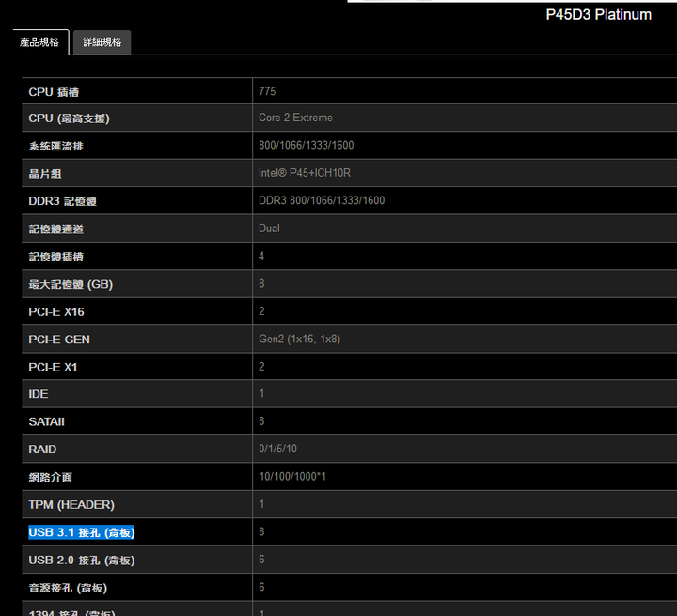Select the 記憶體通道 label
This screenshot has width=677, height=616.
[x=55, y=229]
